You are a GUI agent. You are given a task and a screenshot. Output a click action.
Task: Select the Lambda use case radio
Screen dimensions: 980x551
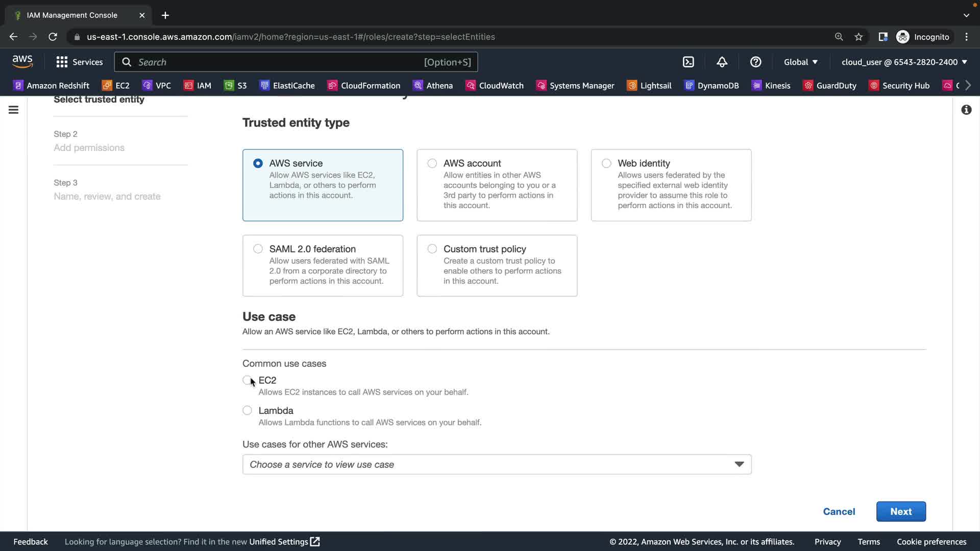pos(247,410)
